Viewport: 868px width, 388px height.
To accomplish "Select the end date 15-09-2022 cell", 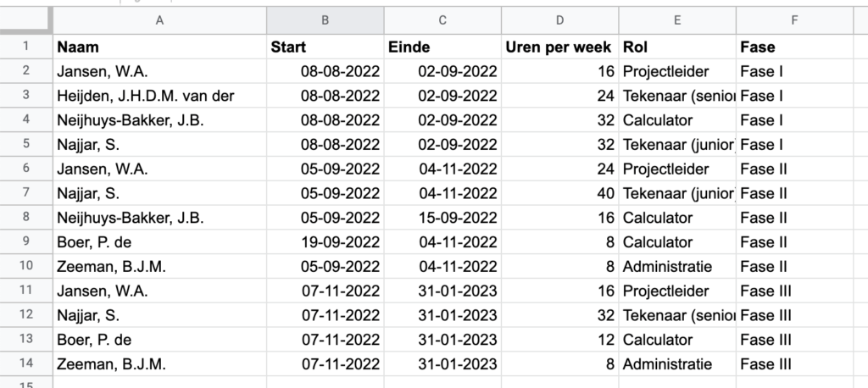I will tap(442, 218).
